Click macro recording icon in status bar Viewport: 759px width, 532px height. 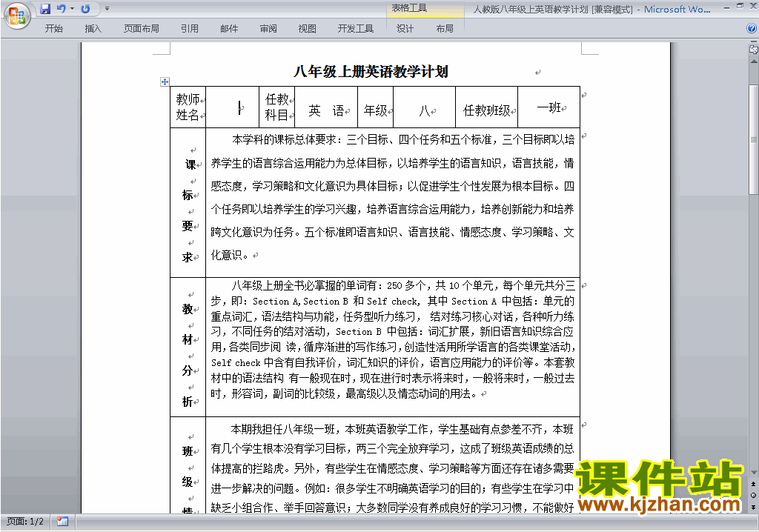click(62, 522)
